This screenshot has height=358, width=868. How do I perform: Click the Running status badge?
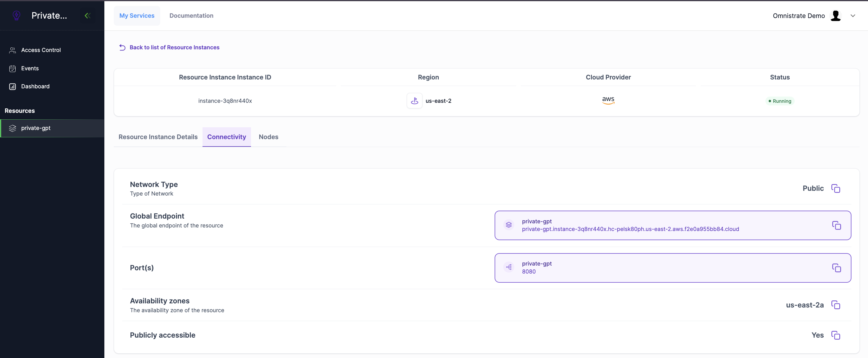pos(780,101)
